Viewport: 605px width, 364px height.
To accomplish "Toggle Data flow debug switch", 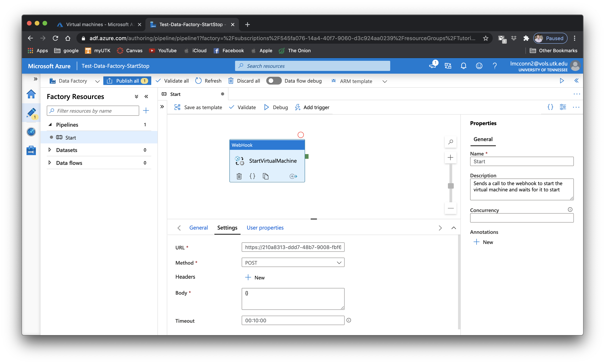I will [274, 81].
